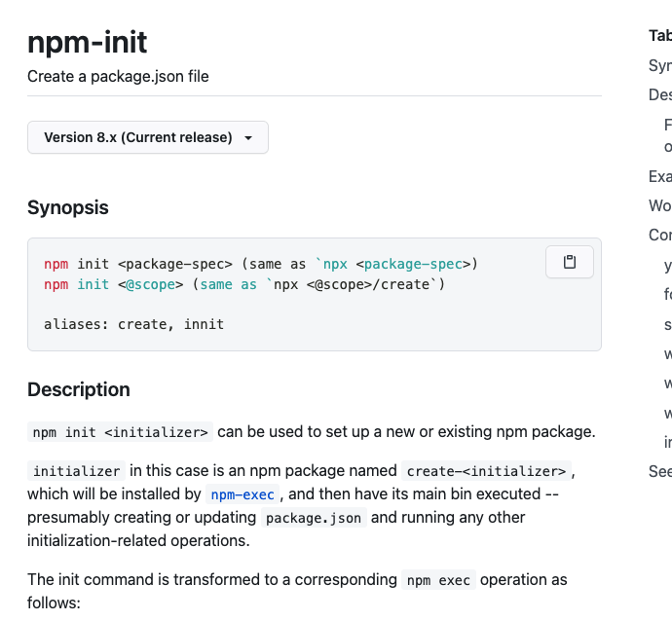Image resolution: width=672 pixels, height=621 pixels.
Task: Jump to Synopsis in the table of contents
Action: (x=660, y=66)
